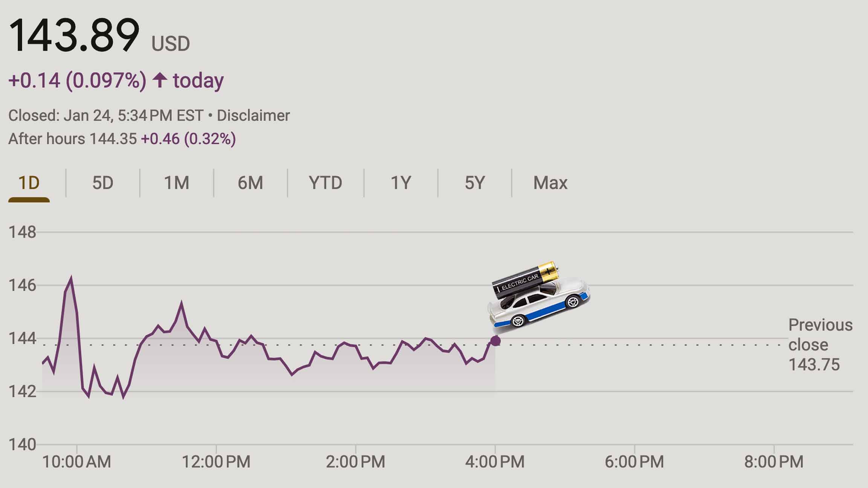
Task: Select the 1D time range tab
Action: [28, 183]
